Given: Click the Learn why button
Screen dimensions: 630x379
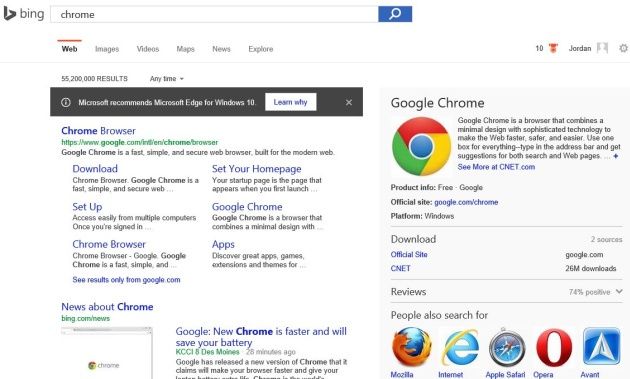Looking at the screenshot, I should (290, 102).
